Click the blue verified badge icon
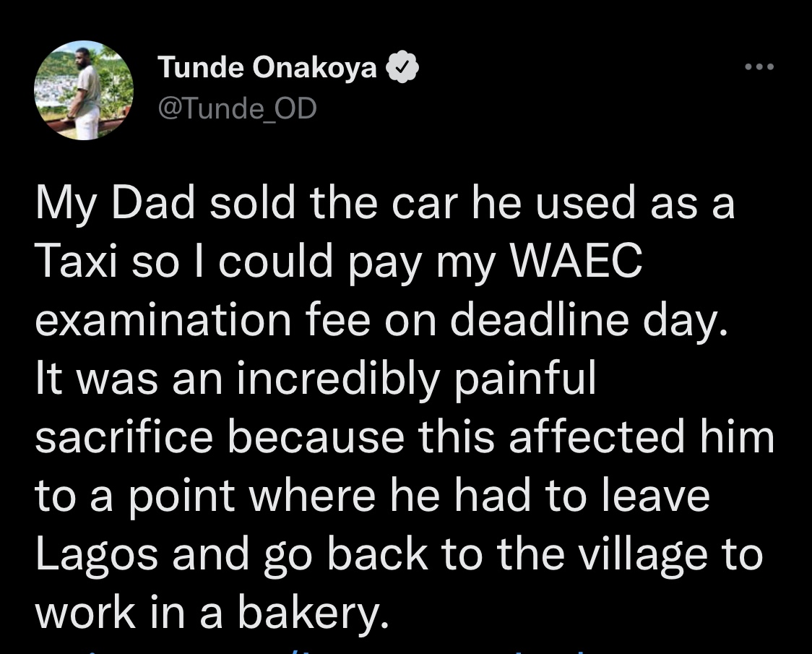This screenshot has width=812, height=654. (402, 67)
